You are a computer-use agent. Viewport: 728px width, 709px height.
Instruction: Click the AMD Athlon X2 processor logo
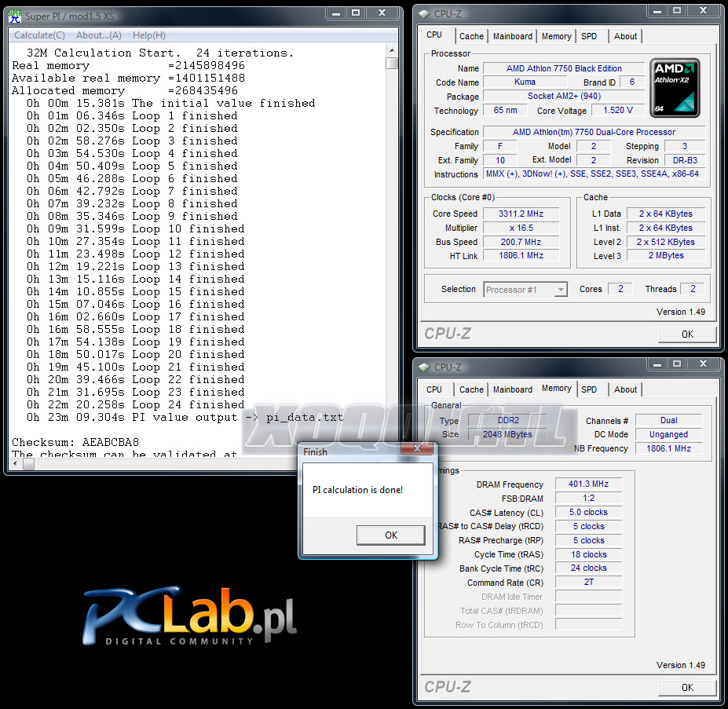coord(675,87)
